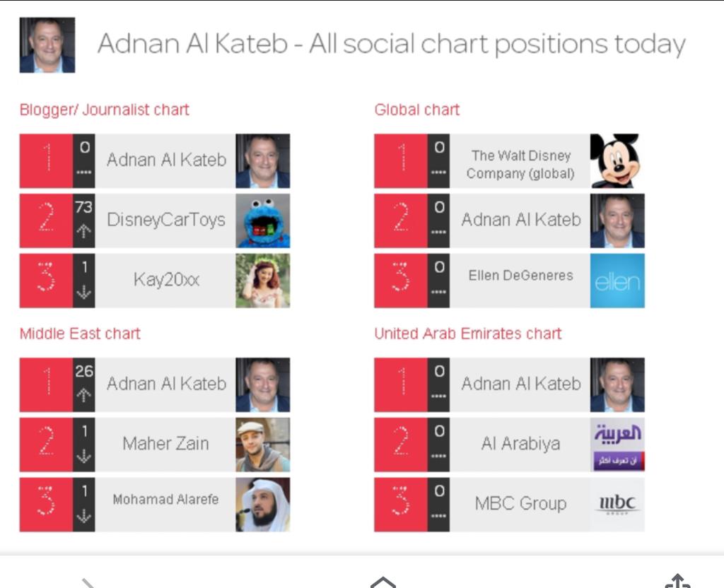Click the MBC Group logo icon
Viewport: 724px width, 588px height.
(x=617, y=505)
